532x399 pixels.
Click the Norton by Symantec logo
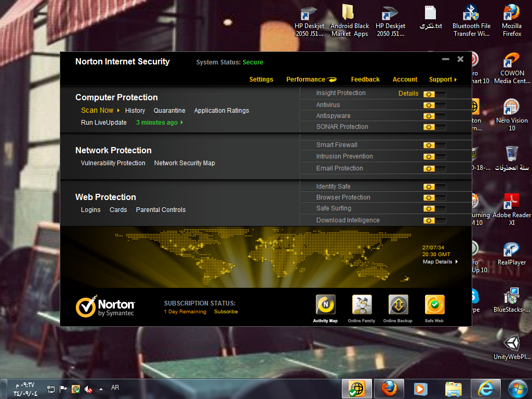tap(105, 306)
